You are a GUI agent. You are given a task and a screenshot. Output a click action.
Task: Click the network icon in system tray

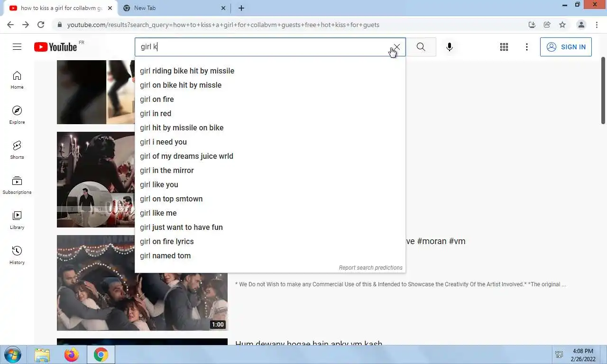[x=559, y=355]
